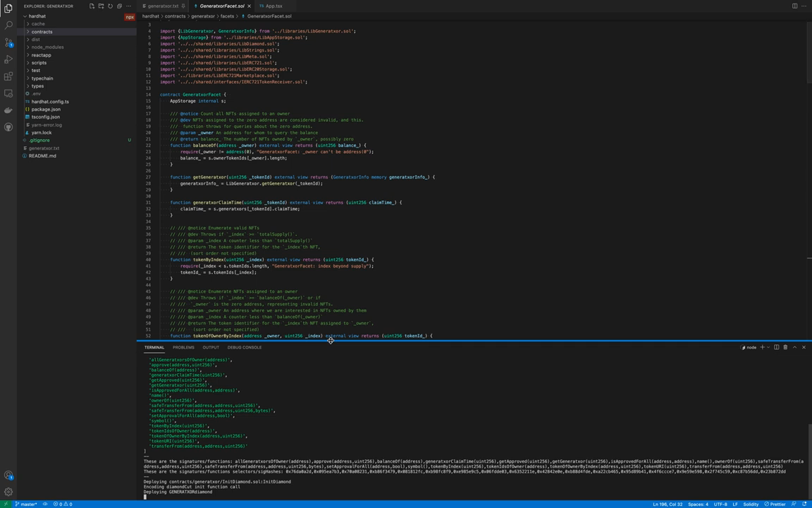Expand the scripts folder
Screen dimensions: 812x508
point(77,63)
